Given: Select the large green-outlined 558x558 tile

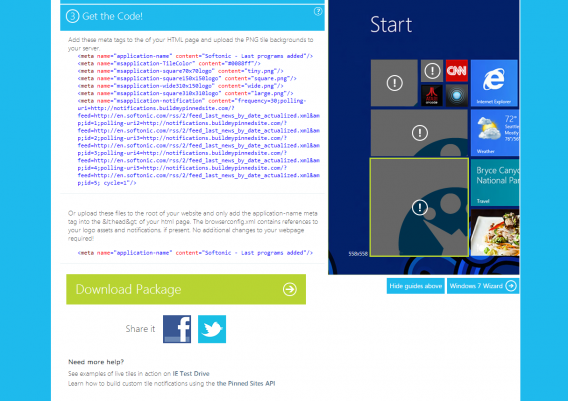Looking at the screenshot, I should (x=419, y=207).
